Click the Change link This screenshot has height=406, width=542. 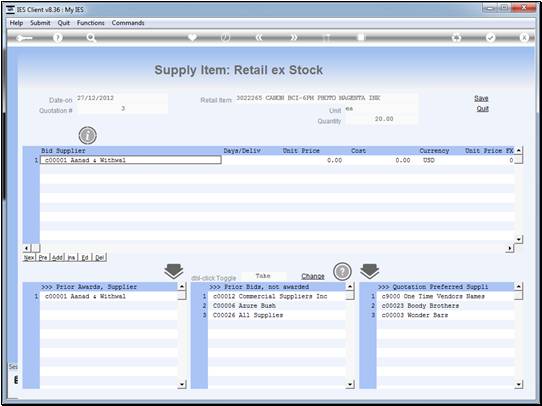point(313,276)
